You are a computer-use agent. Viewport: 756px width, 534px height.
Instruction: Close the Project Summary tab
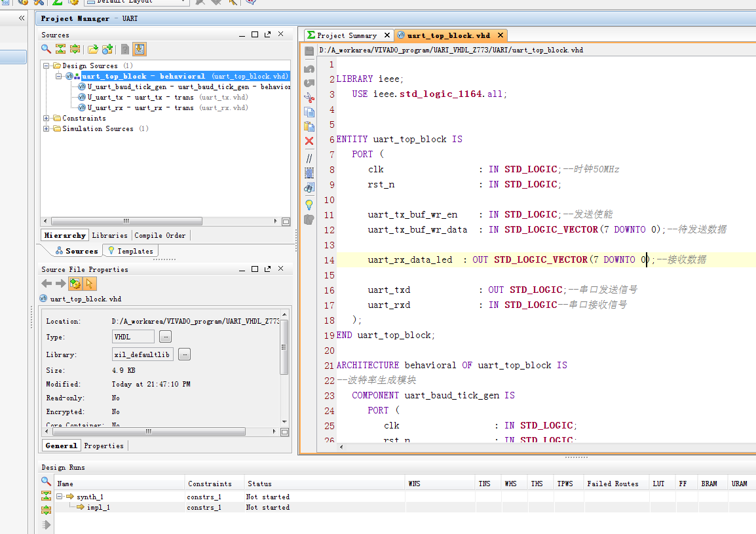tap(387, 35)
